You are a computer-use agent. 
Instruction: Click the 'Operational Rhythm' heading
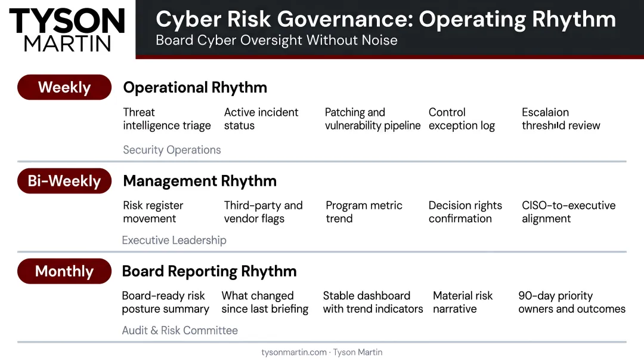(195, 88)
